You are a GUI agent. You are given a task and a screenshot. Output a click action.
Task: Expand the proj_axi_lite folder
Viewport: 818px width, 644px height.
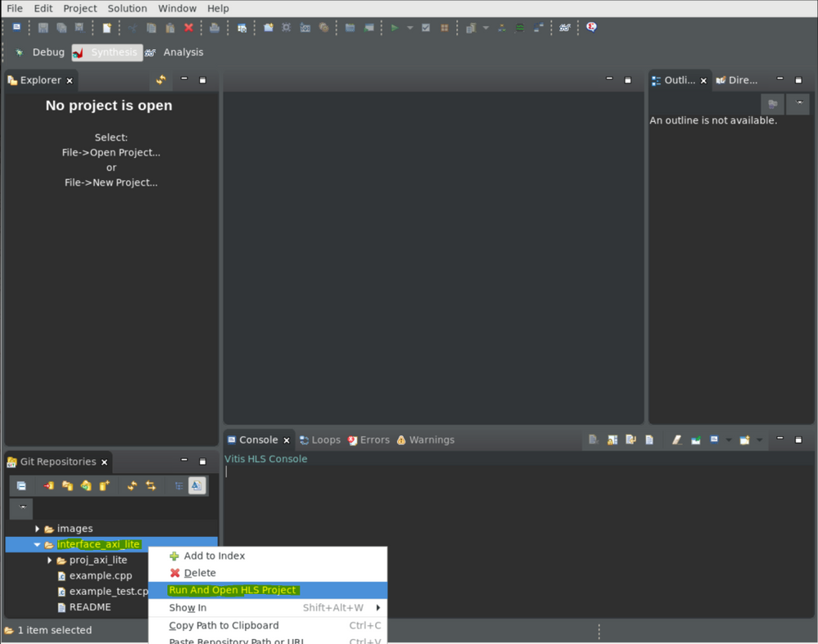point(50,561)
